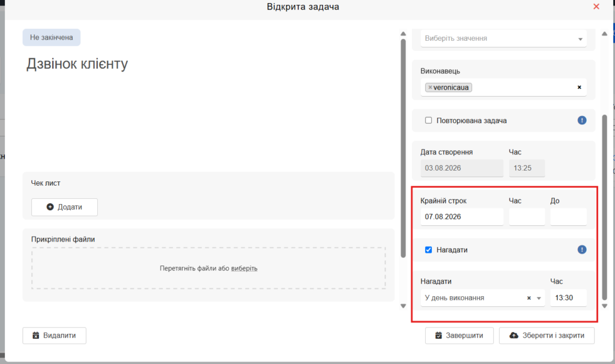Enable the Повторювана задача checkbox
Screen dimensions: 615x364
pos(428,120)
